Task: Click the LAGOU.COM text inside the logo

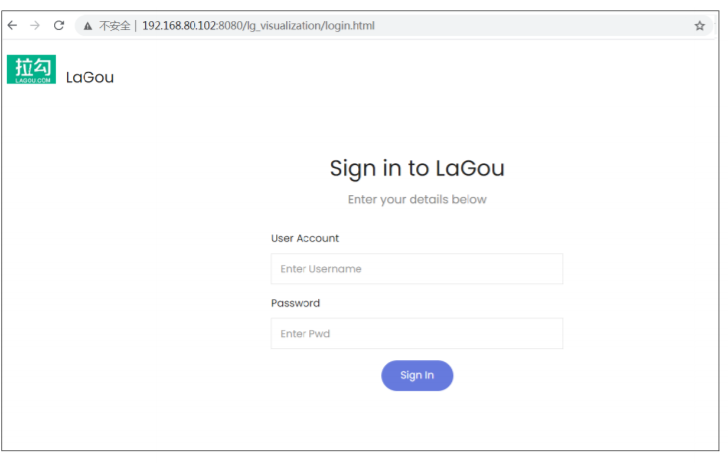Action: click(x=32, y=80)
